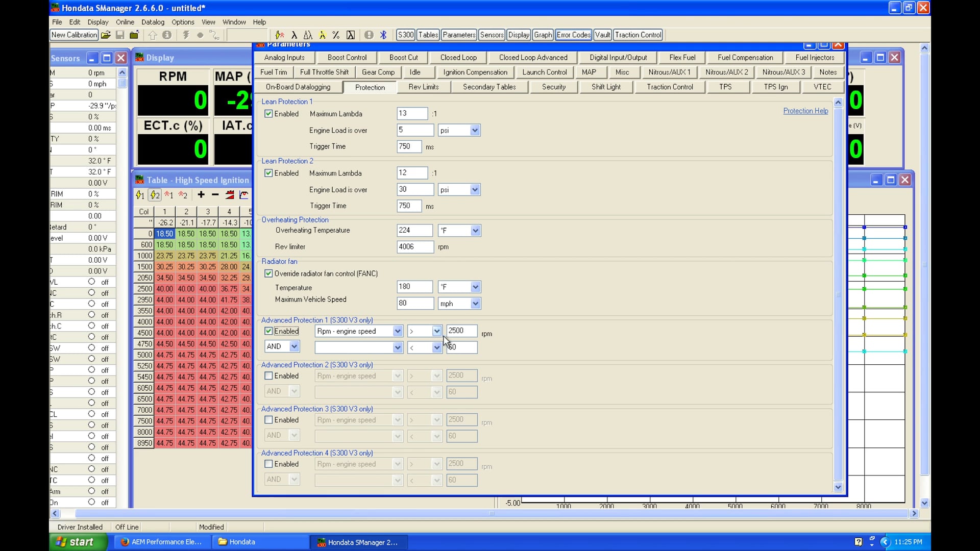The width and height of the screenshot is (980, 551).
Task: Increase selected cells with the plus icon
Action: [x=201, y=195]
